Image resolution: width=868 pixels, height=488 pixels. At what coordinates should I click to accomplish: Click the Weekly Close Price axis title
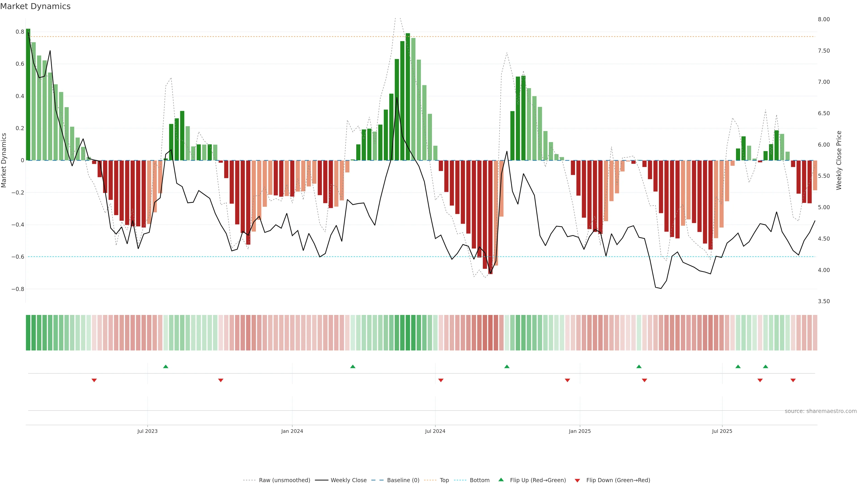839,160
